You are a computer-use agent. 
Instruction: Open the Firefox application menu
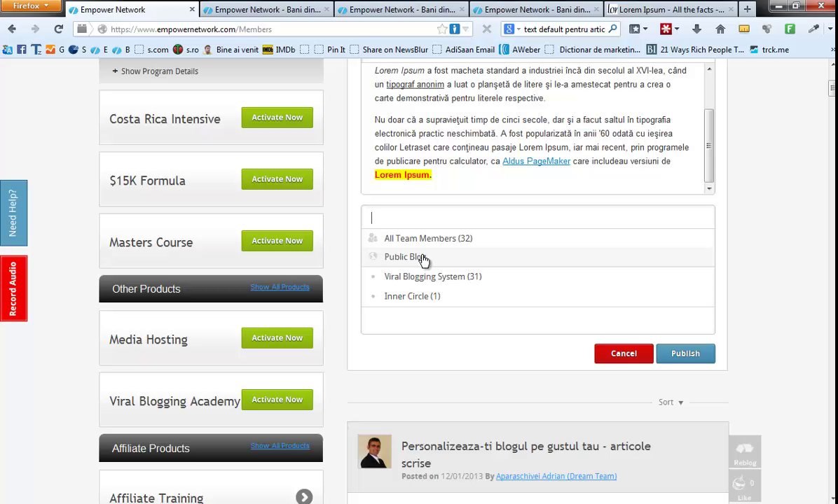click(30, 6)
